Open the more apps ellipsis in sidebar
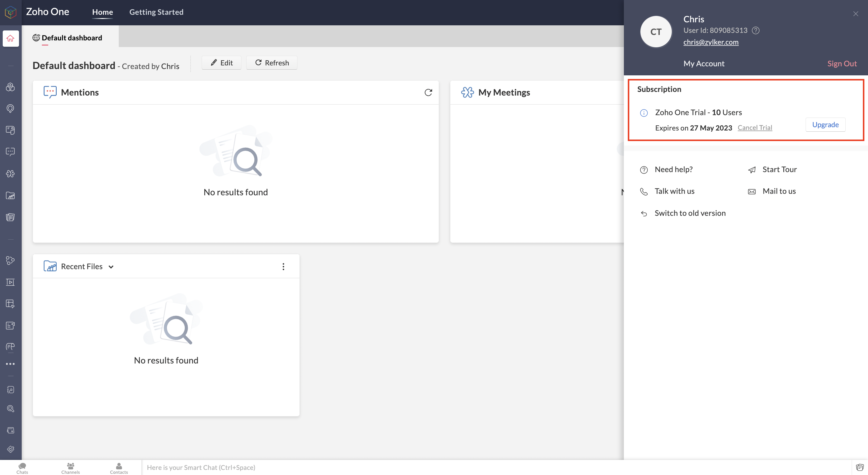The height and width of the screenshot is (475, 868). coord(11,364)
